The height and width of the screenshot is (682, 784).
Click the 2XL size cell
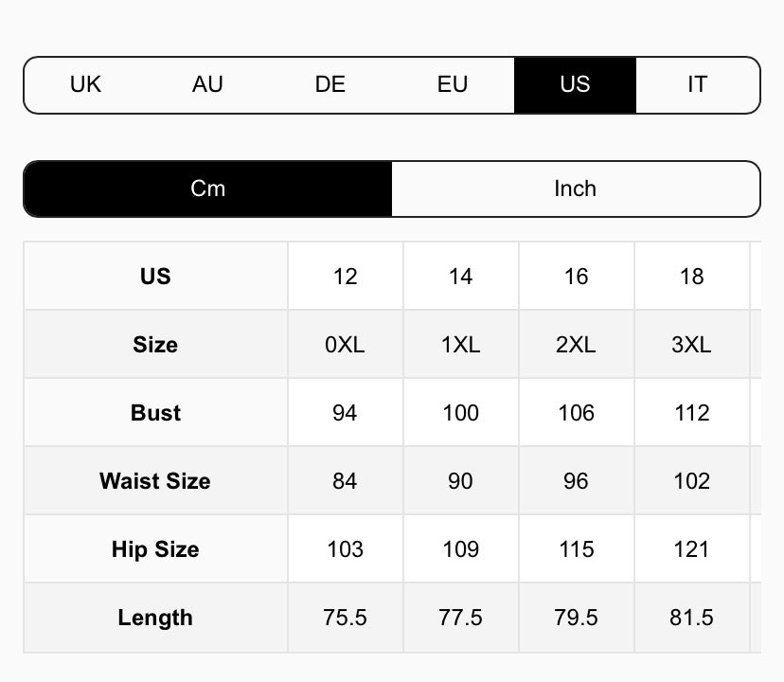coord(576,345)
